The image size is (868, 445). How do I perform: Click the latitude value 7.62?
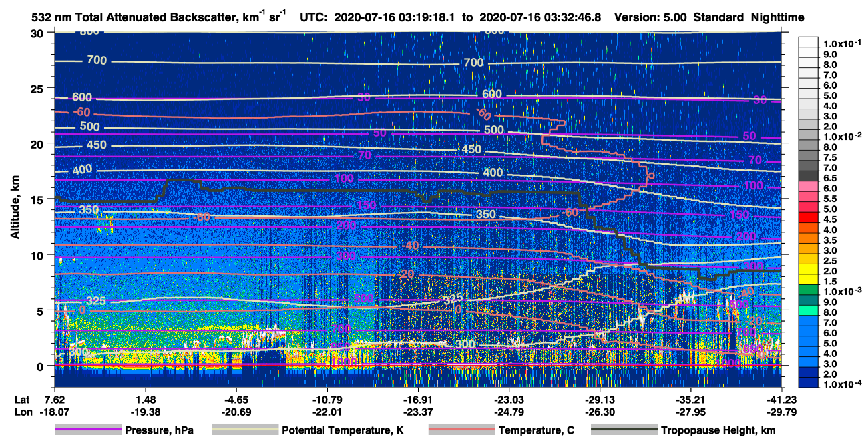point(55,400)
